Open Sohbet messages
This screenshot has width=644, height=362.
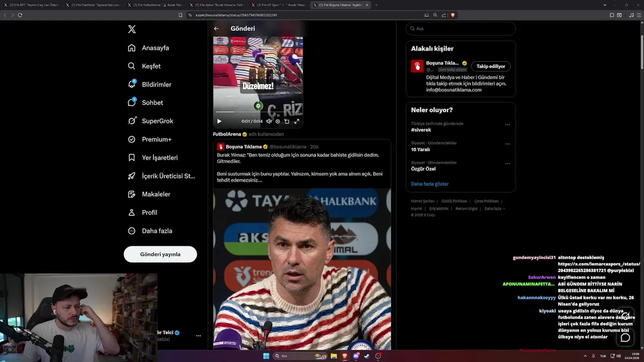(145, 103)
